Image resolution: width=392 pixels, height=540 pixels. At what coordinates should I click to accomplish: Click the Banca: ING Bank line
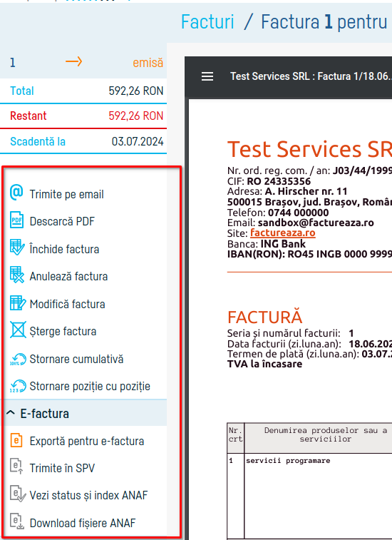(266, 244)
